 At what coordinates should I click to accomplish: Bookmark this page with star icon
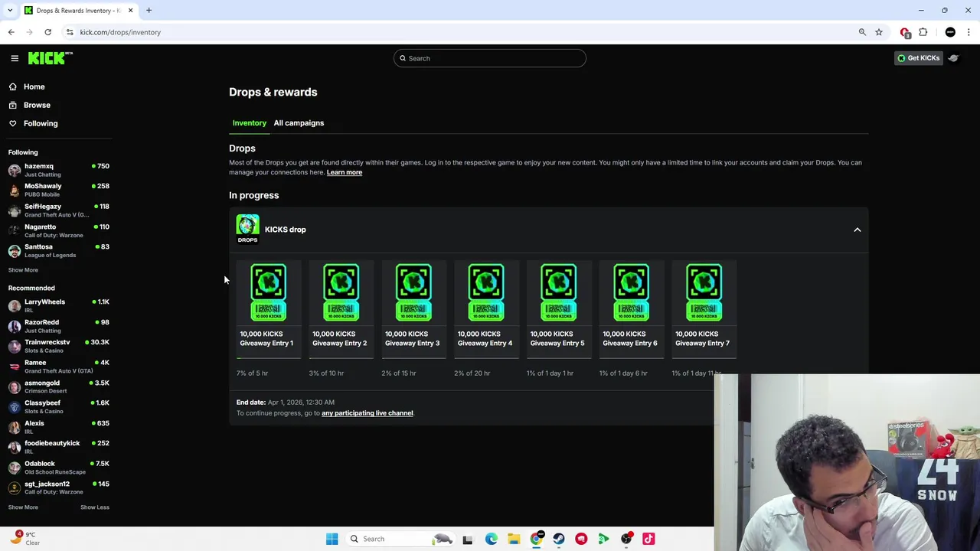[879, 32]
